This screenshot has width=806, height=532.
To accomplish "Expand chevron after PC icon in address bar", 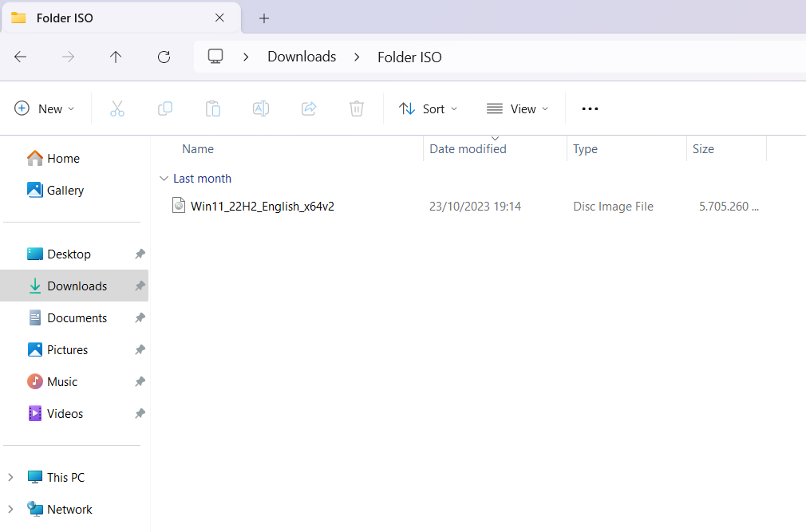I will (x=246, y=57).
